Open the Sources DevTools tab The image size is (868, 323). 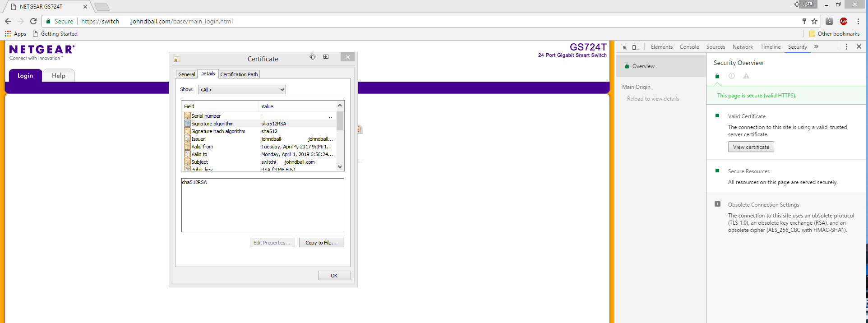(x=716, y=47)
